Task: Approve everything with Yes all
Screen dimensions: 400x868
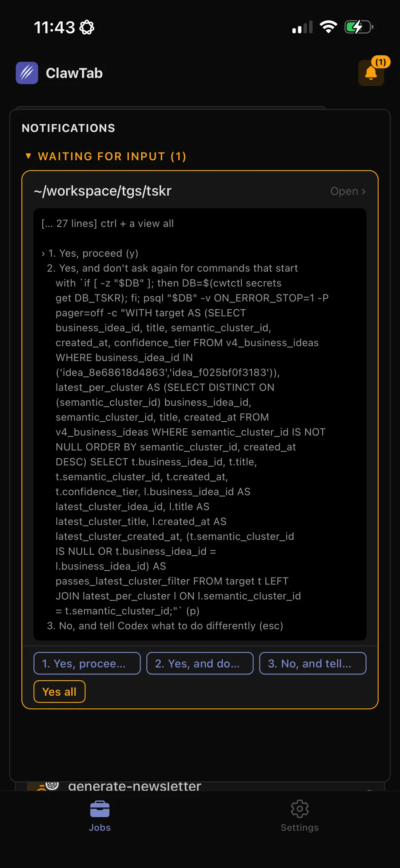Action: coord(60,692)
